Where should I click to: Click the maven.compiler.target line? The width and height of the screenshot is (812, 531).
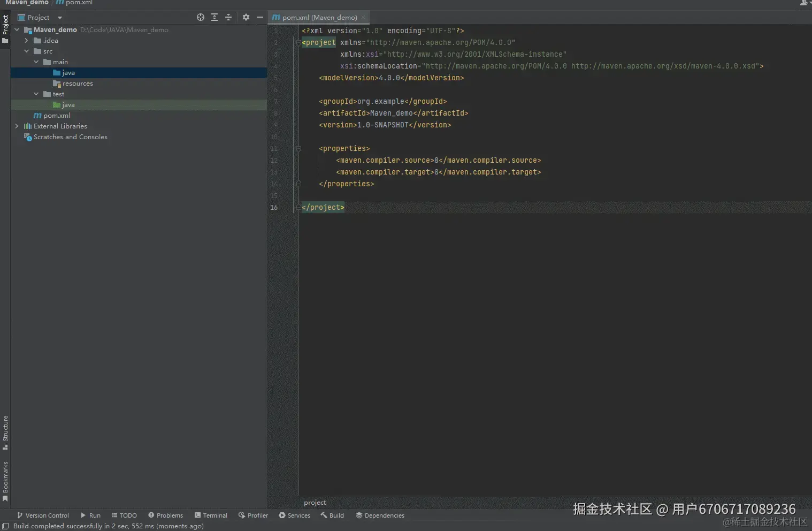click(438, 172)
